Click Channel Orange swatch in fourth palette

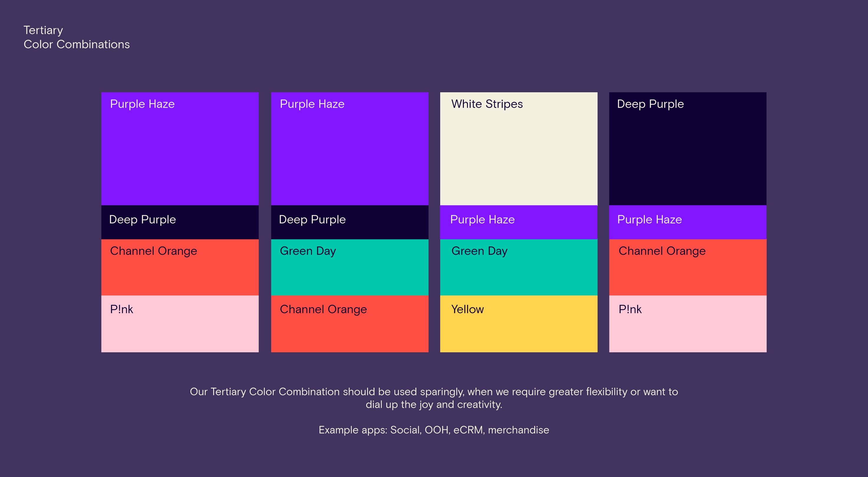tap(687, 267)
